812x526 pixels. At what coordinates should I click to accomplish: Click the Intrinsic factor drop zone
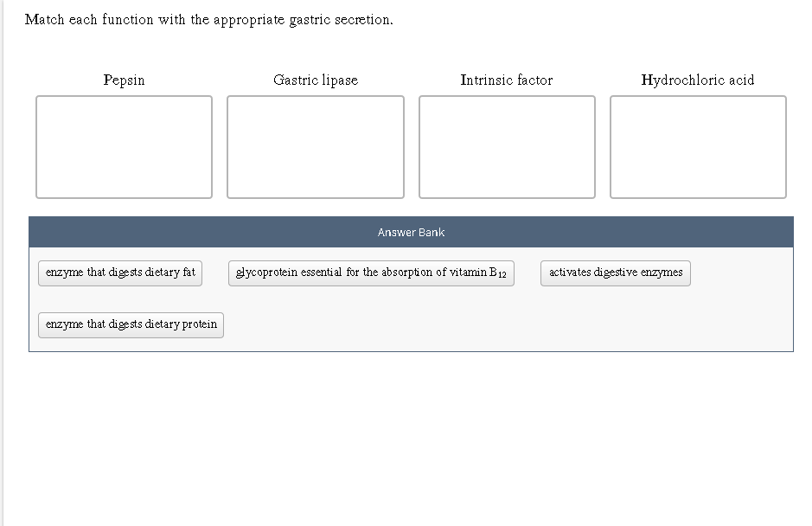pyautogui.click(x=506, y=147)
